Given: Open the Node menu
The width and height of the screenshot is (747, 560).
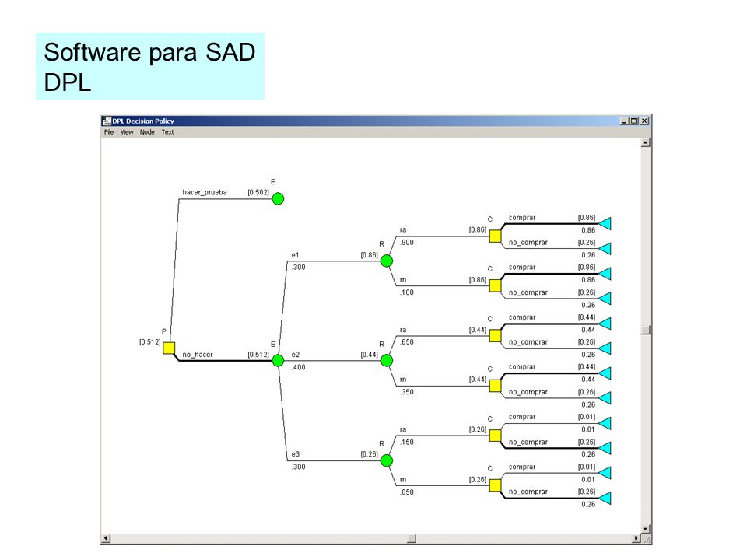Looking at the screenshot, I should [x=147, y=132].
